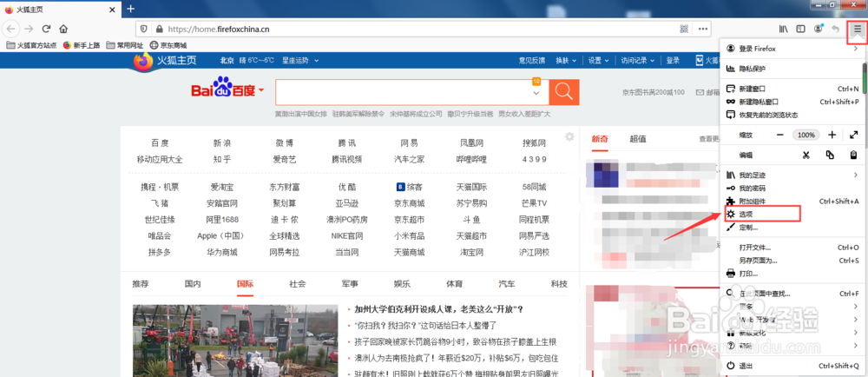This screenshot has height=377, width=868.
Task: Select 打印... menu item
Action: (x=792, y=274)
